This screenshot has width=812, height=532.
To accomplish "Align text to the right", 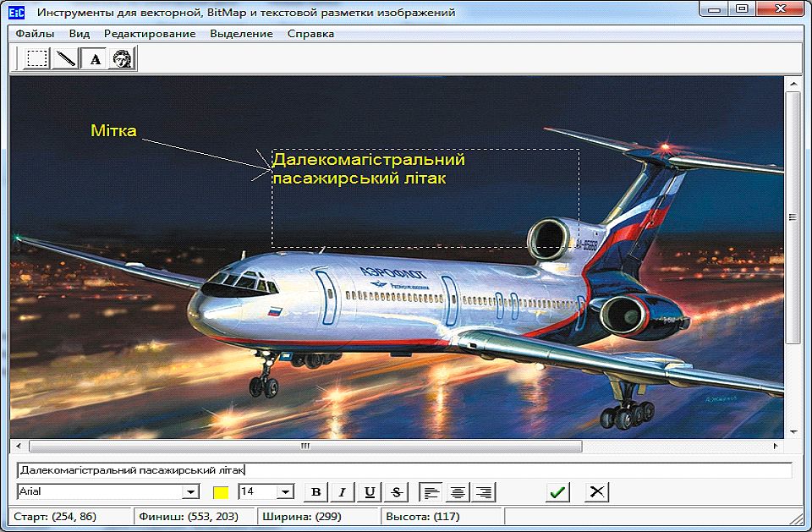I will [x=483, y=492].
